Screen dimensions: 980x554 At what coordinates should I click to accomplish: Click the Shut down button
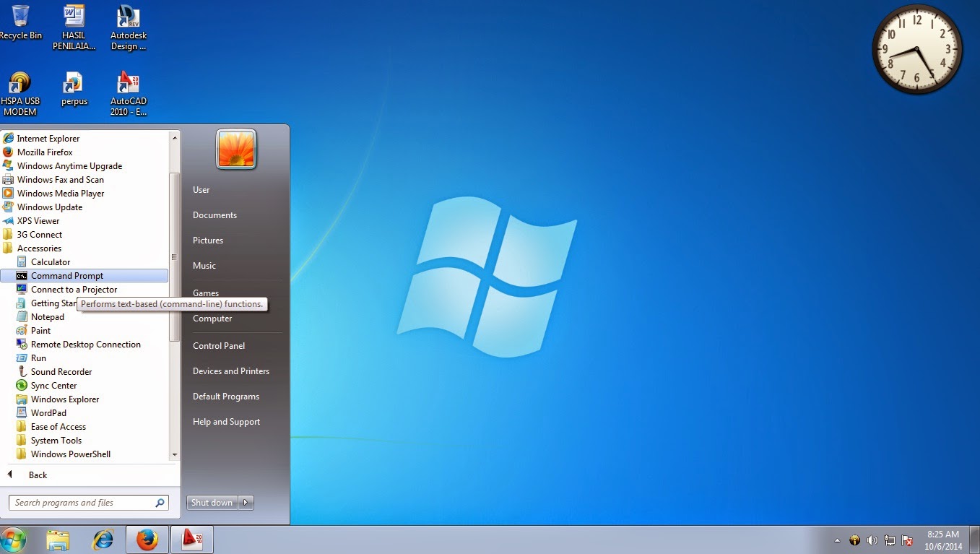point(212,503)
